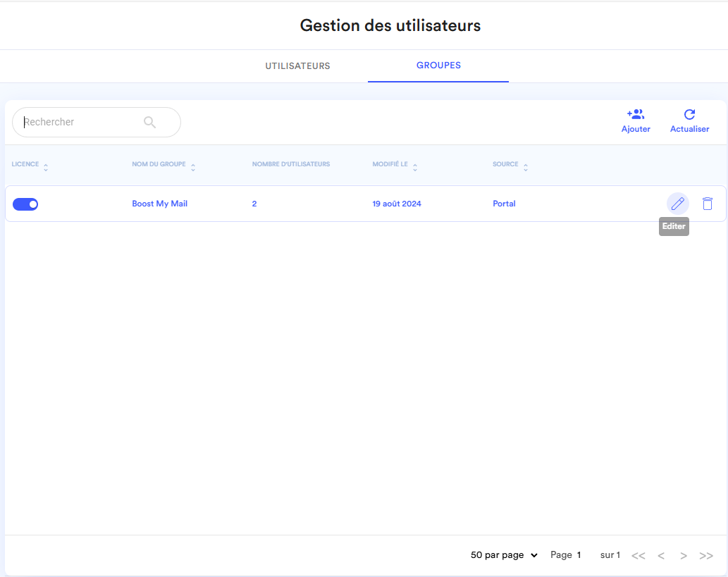Go to previous page using the left arrow
Viewport: 728px width, 577px height.
point(661,556)
